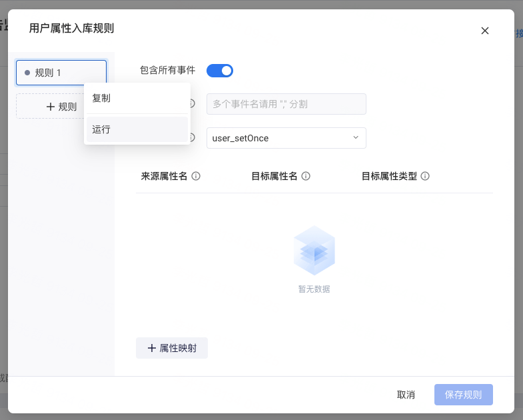Add a new rule with + 规则
Image resolution: width=523 pixels, height=420 pixels.
click(50, 107)
